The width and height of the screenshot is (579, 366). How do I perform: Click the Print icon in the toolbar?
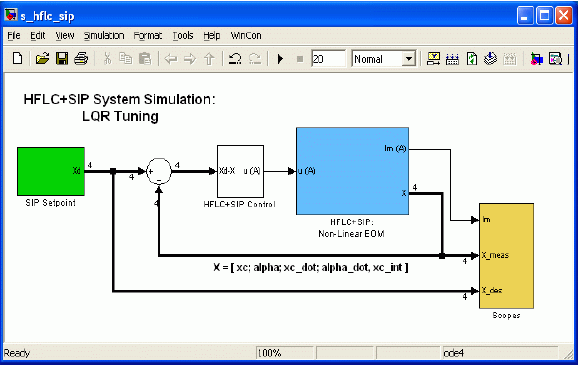click(81, 58)
